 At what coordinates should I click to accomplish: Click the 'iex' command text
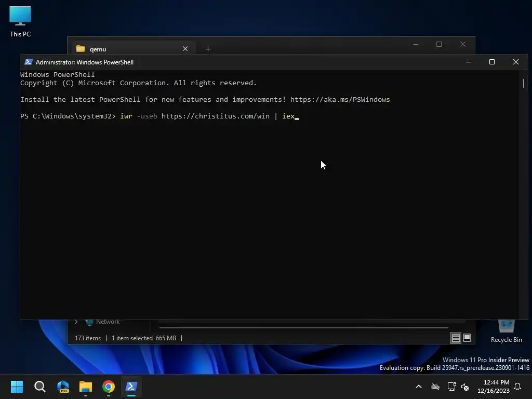tap(288, 116)
